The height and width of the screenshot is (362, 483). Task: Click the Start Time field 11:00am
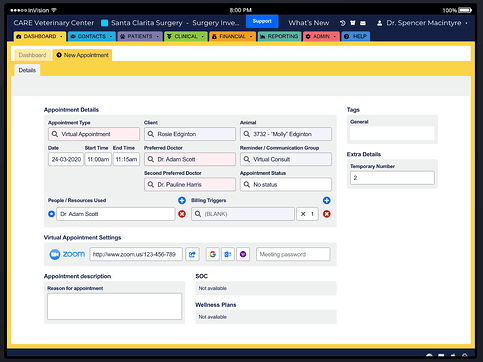(98, 159)
